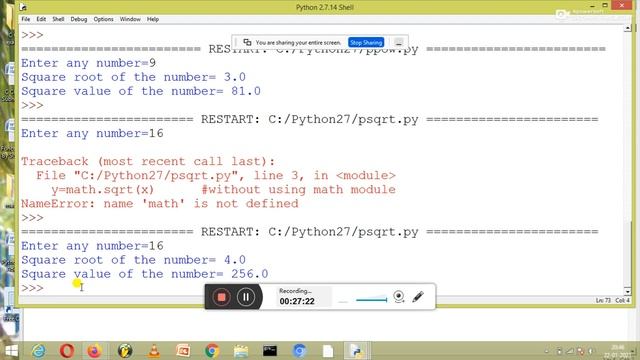Open VLC media player from taskbar

154,351
